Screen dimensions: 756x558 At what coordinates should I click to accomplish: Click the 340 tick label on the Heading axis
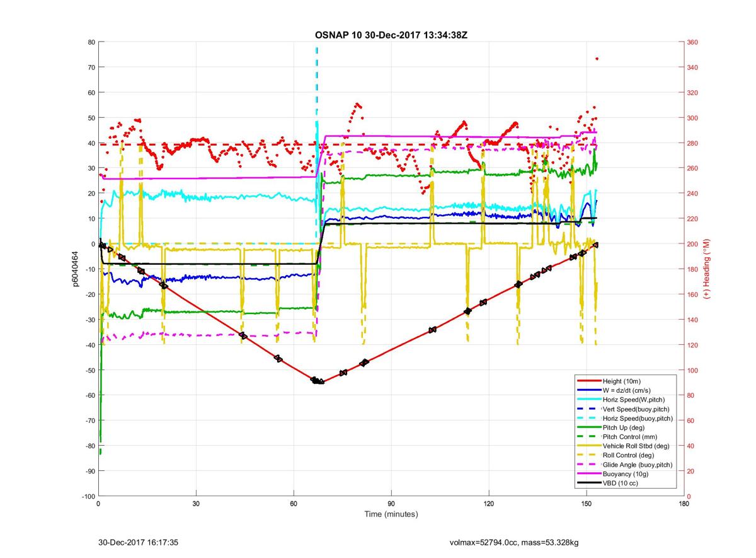(692, 67)
